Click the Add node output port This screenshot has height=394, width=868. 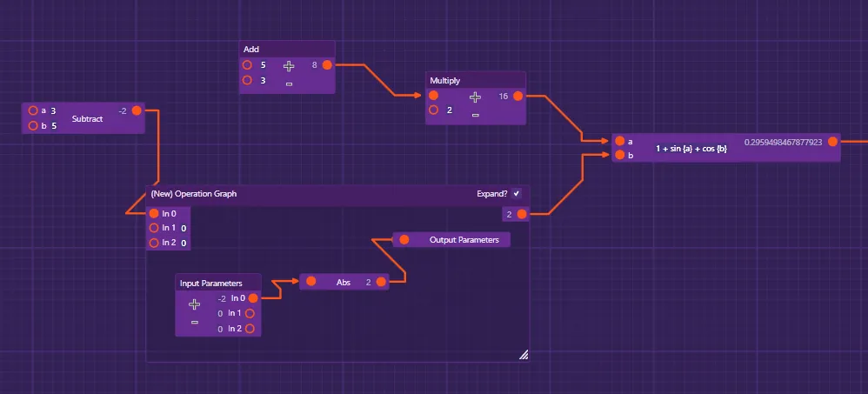[327, 65]
